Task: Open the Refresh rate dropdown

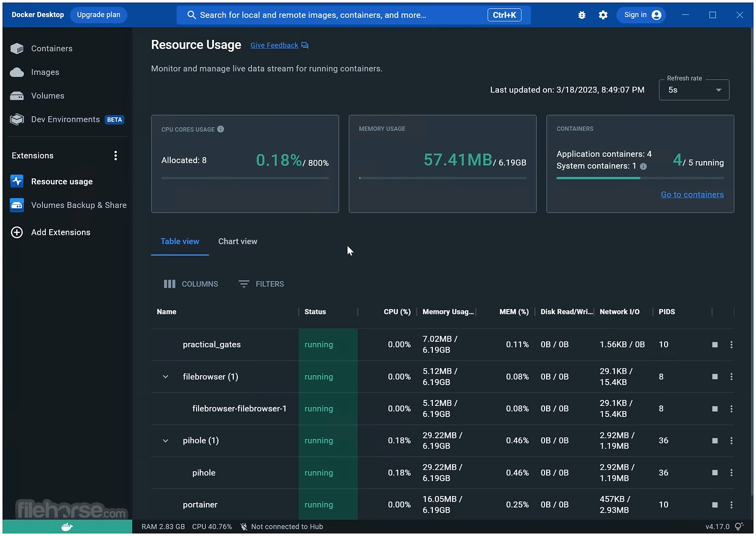Action: [694, 90]
